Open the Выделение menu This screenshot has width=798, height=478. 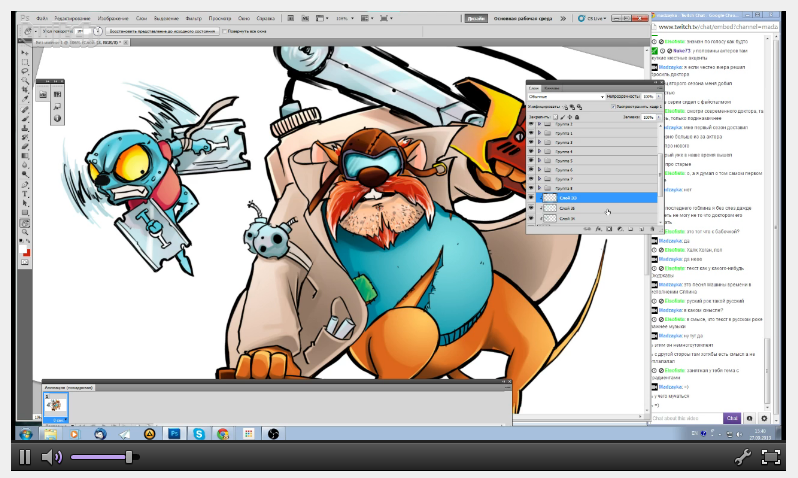(x=166, y=18)
